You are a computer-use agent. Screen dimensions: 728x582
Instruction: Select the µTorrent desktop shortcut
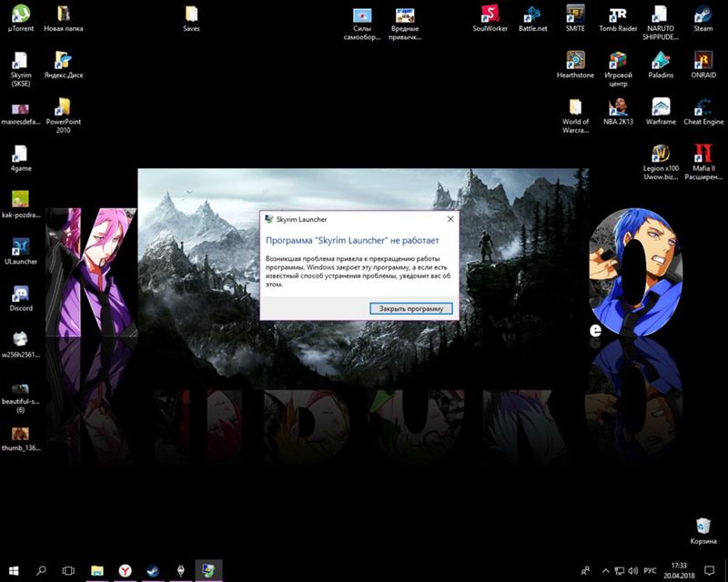coord(21,18)
